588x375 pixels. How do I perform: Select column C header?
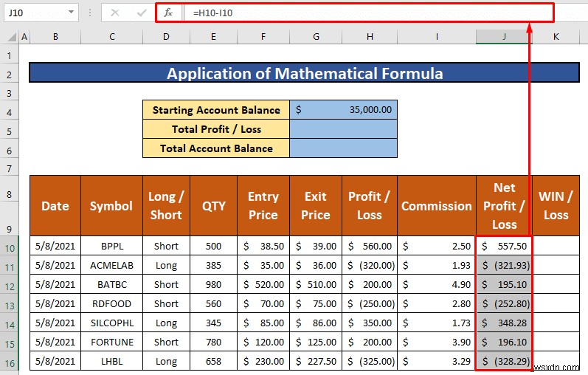tap(111, 37)
